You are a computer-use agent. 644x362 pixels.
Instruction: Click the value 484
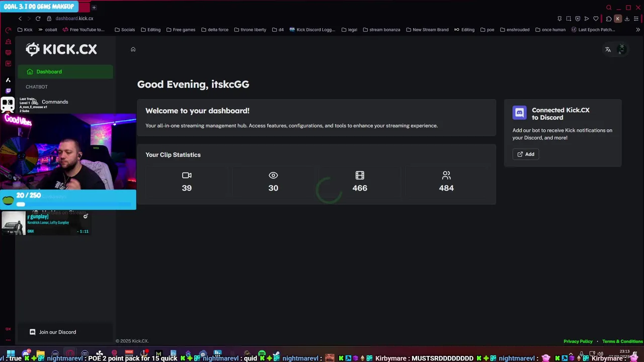click(446, 188)
